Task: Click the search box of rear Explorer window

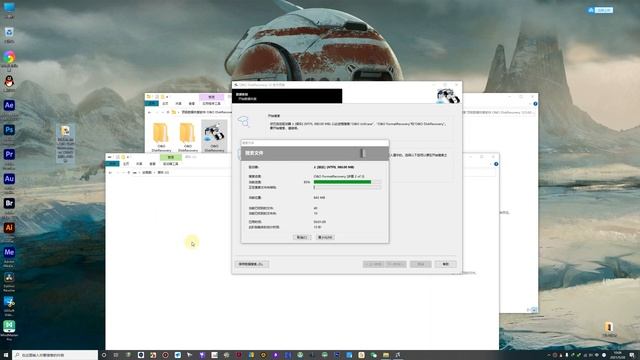Action: coord(498,112)
